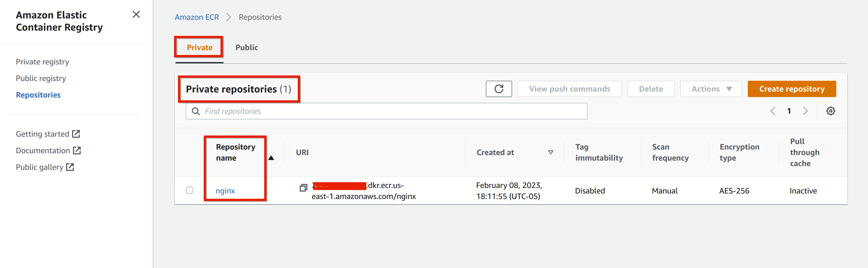Open the Actions dropdown
The height and width of the screenshot is (268, 868).
coord(711,89)
